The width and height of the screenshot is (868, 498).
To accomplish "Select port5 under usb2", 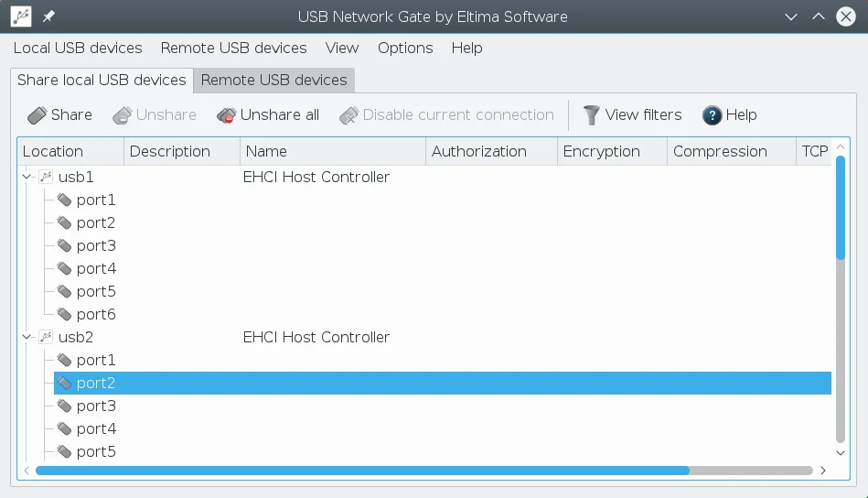I will click(96, 451).
